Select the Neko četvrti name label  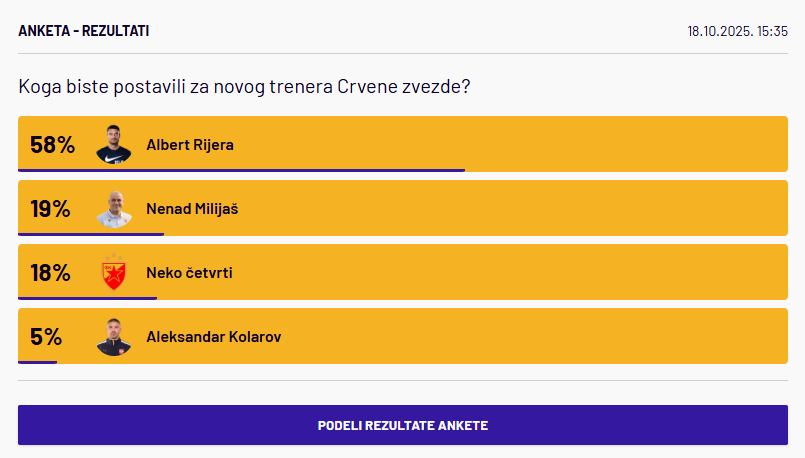tap(189, 273)
